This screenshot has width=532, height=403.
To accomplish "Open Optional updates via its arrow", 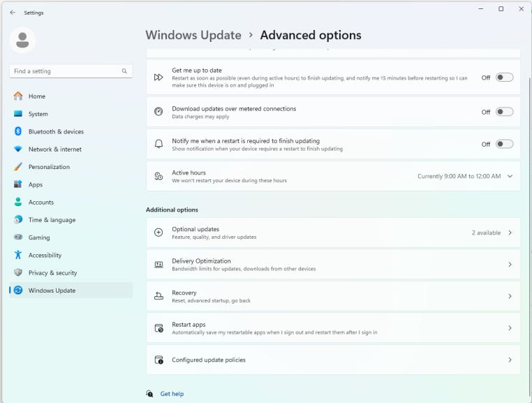I will [510, 233].
